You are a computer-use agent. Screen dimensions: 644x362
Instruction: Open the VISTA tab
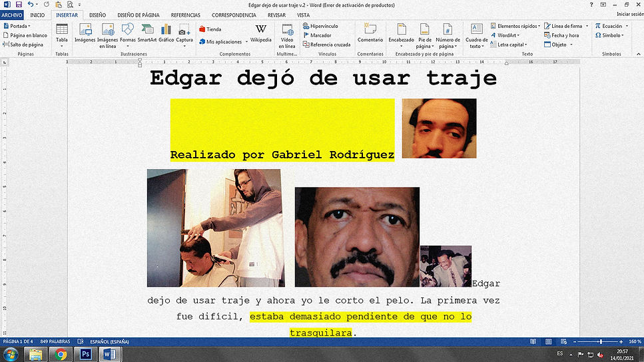(304, 15)
